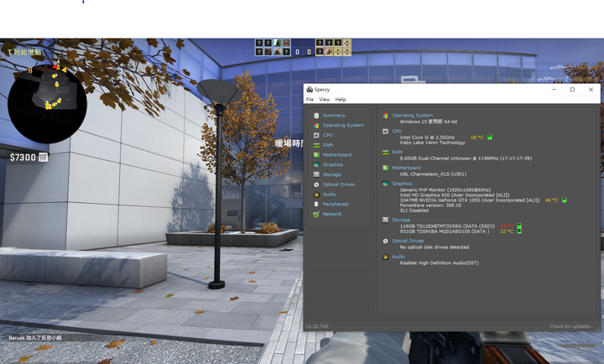This screenshot has width=604, height=364.
Task: Click the NVIDIA GeForce GTX 1050 line
Action: (470, 200)
